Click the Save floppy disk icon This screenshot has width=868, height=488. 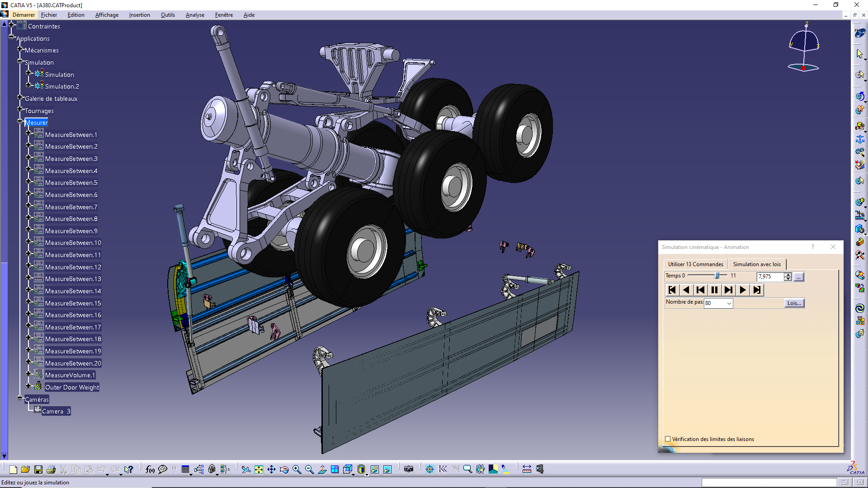(38, 470)
